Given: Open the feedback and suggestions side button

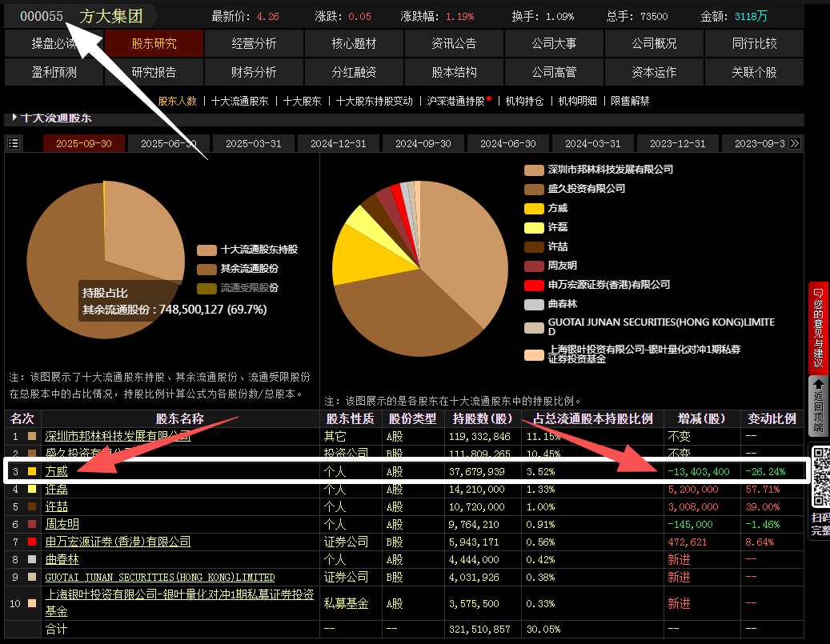Looking at the screenshot, I should [818, 328].
